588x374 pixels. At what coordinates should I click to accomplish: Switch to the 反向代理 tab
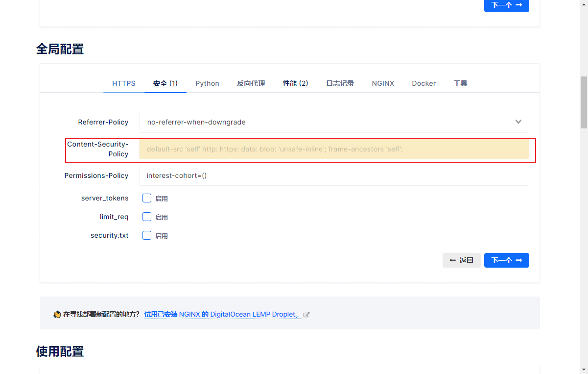251,83
